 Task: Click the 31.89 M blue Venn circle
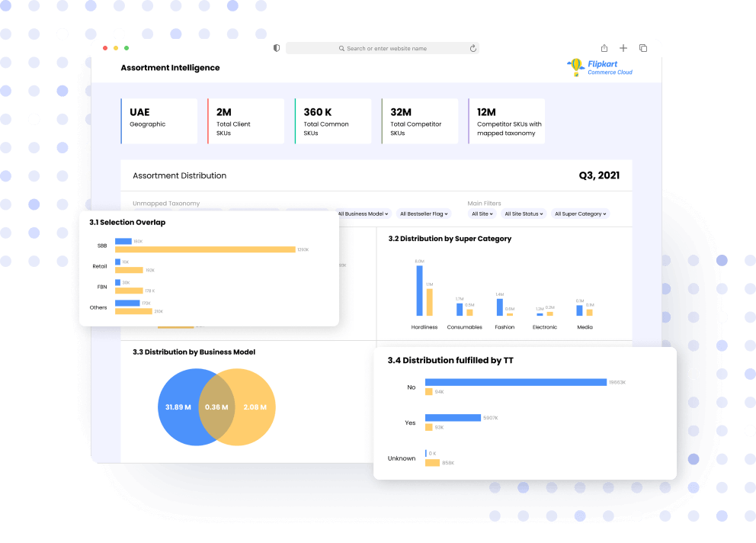178,407
